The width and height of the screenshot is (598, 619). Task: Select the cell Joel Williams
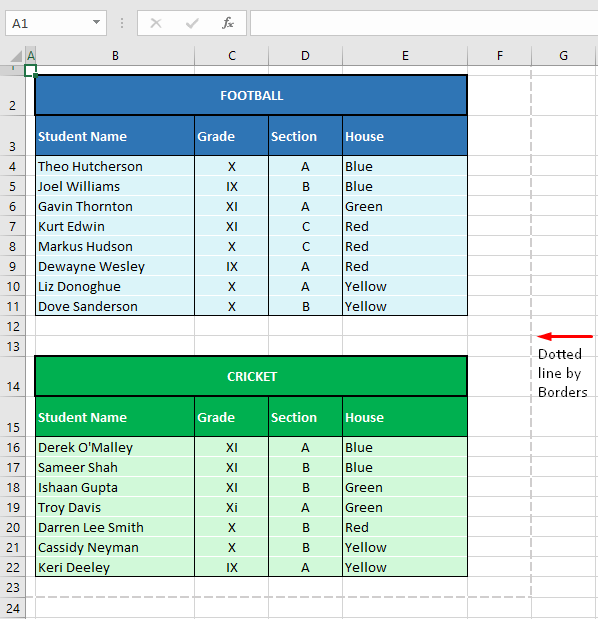tap(115, 186)
